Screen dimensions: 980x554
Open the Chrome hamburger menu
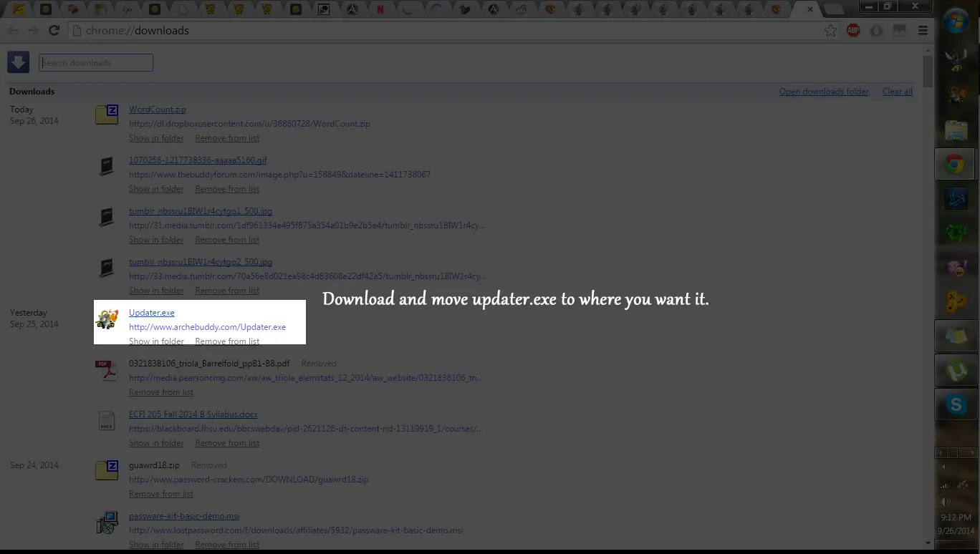point(923,31)
